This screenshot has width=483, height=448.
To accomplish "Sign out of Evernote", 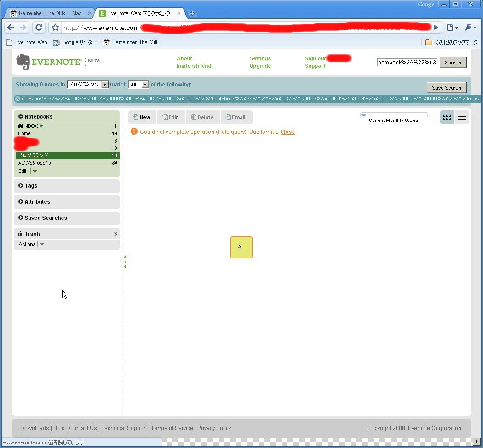I will [315, 58].
